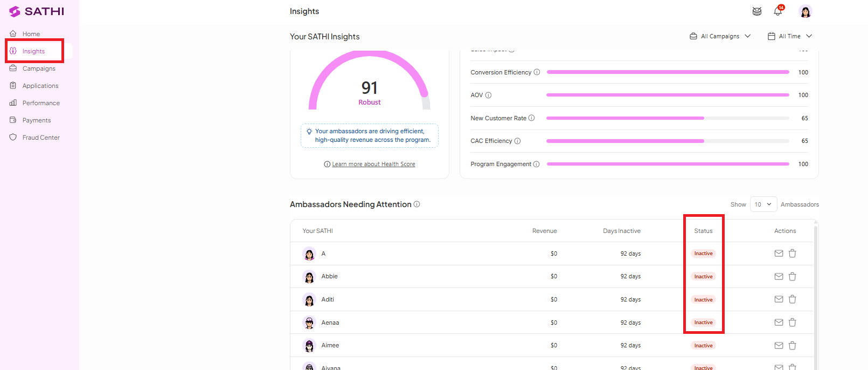Select the Insights menu item
The width and height of the screenshot is (868, 370).
(x=33, y=51)
